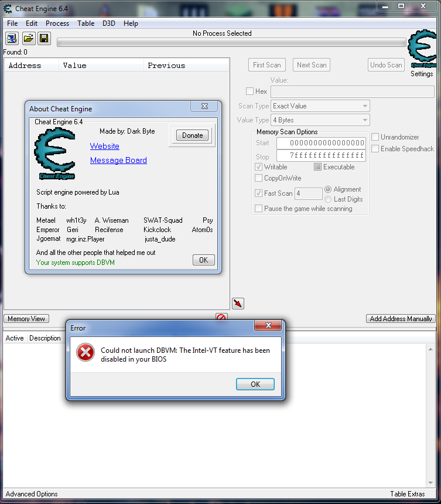Click 'Your system supports DBVM' text

click(x=75, y=263)
